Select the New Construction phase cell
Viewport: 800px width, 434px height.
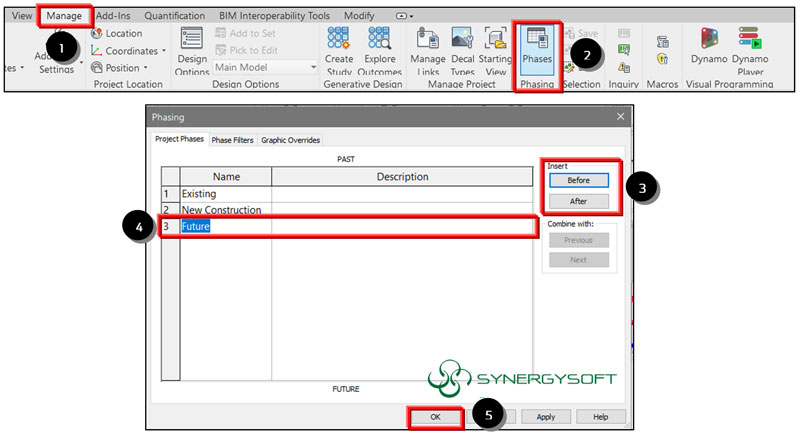pyautogui.click(x=226, y=209)
